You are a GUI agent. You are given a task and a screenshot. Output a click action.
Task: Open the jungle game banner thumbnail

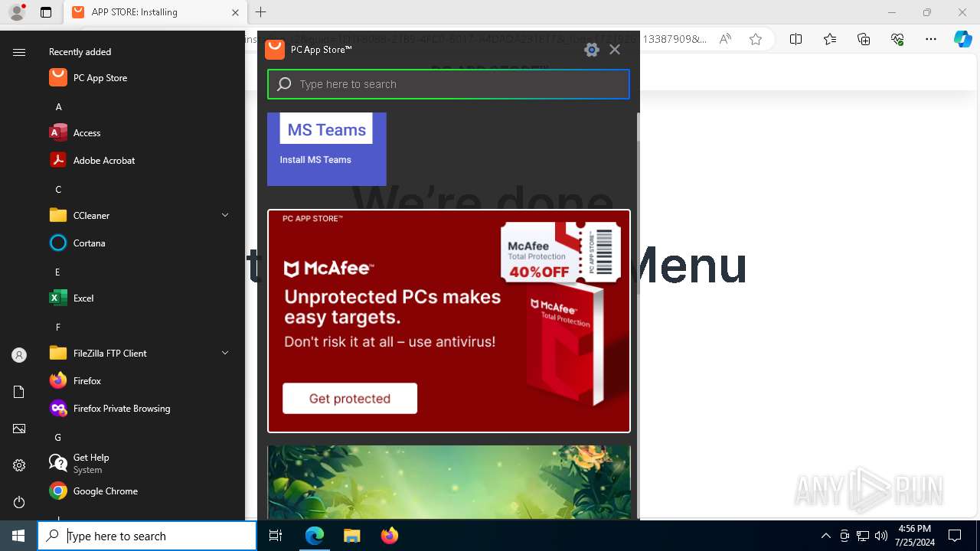click(449, 482)
